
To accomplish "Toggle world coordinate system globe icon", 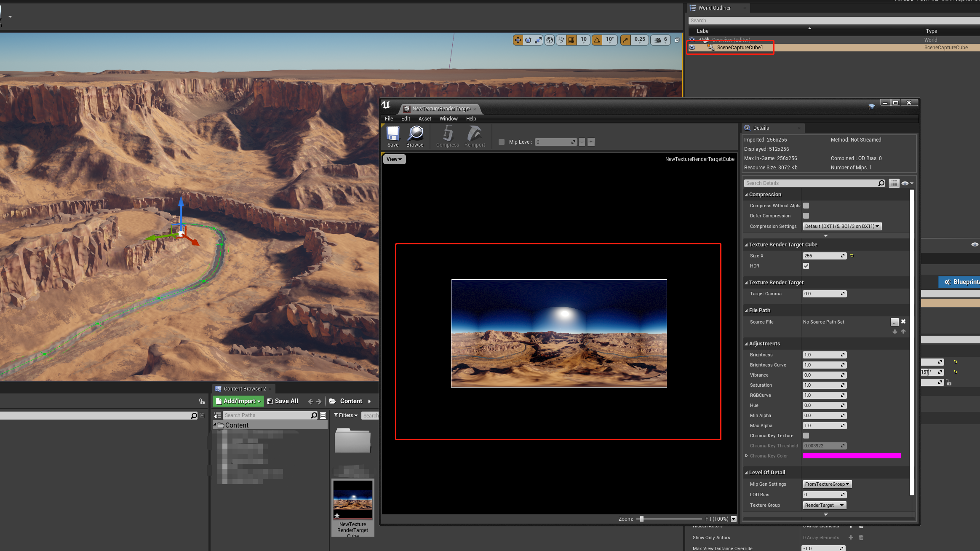I will [x=550, y=40].
